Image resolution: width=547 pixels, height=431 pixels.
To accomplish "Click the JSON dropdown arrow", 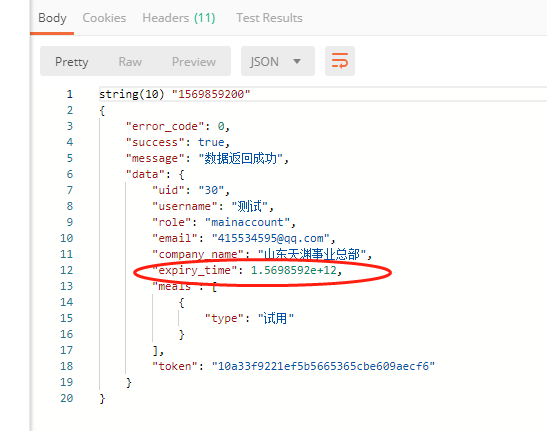I will point(297,61).
